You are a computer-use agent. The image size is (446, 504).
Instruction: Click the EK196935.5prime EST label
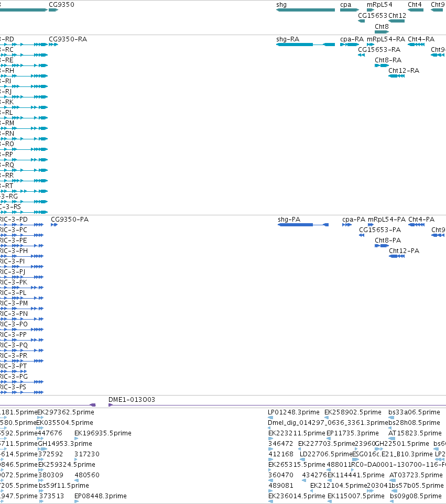coord(103,433)
